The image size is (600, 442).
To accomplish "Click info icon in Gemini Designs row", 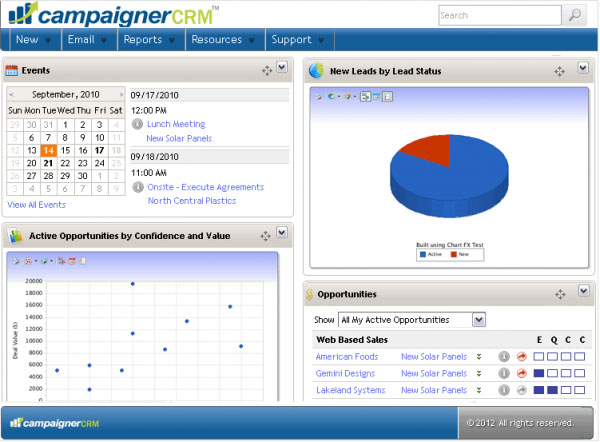I will [x=504, y=373].
